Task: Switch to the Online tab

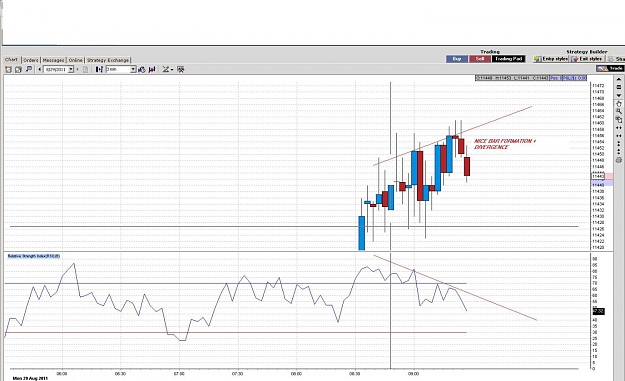Action: tap(75, 60)
